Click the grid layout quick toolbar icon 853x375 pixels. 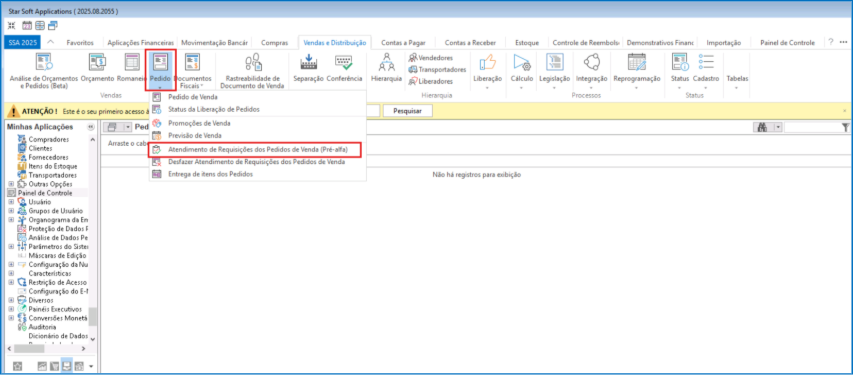click(40, 25)
